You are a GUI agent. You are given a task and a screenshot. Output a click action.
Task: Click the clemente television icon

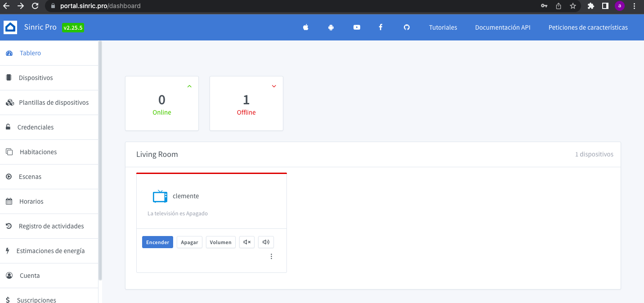(160, 196)
